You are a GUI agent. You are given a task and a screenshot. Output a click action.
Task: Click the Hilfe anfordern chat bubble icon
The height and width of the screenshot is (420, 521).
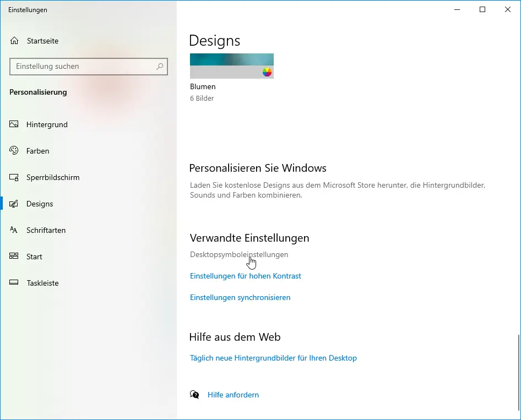tap(194, 395)
